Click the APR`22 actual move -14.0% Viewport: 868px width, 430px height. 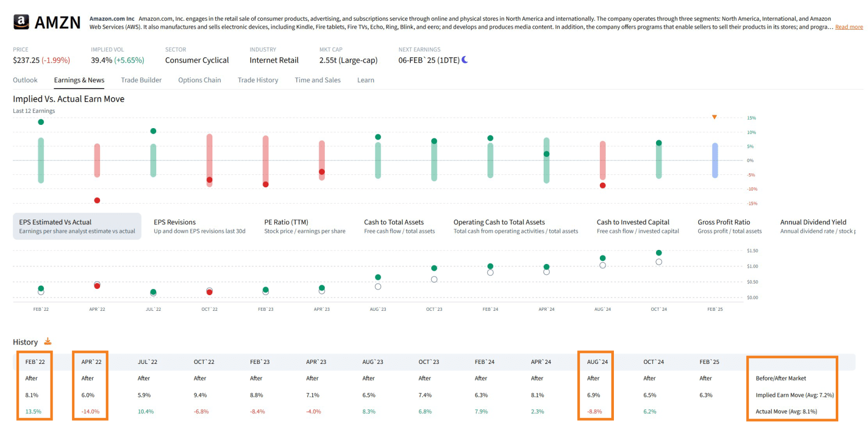click(90, 411)
